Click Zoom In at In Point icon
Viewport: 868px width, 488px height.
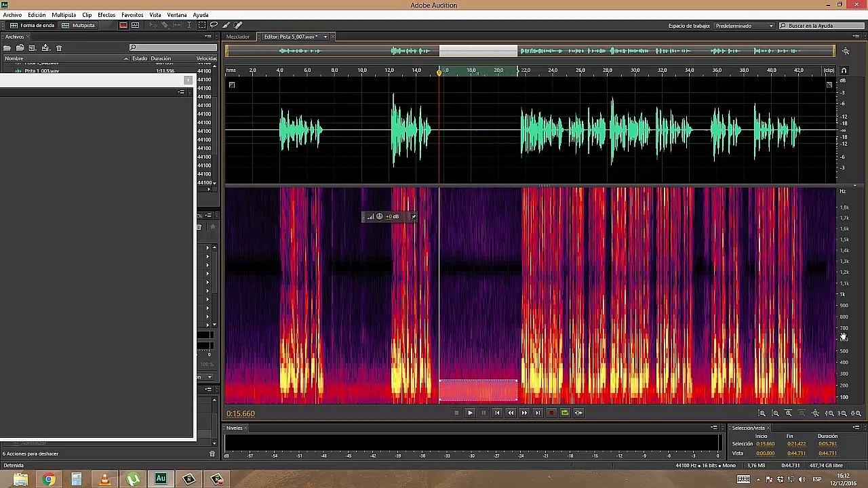[x=829, y=413]
